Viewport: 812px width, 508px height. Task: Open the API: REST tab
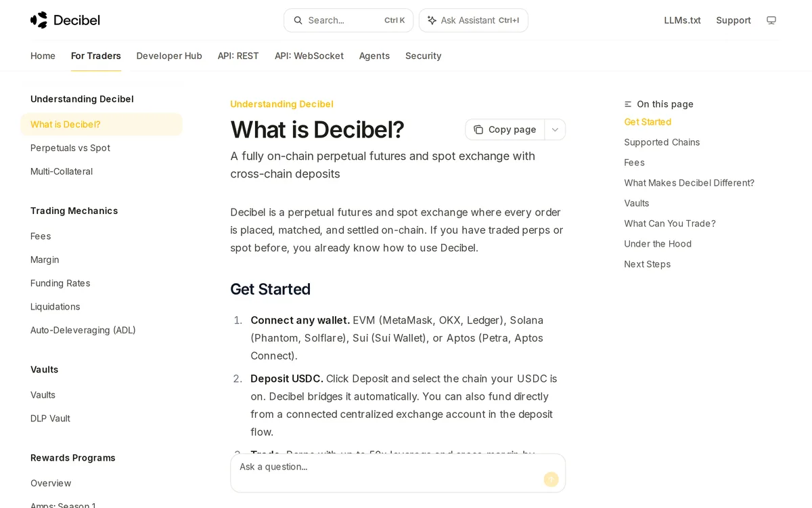point(238,56)
